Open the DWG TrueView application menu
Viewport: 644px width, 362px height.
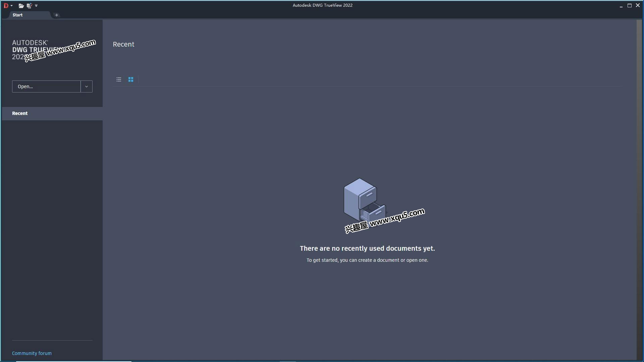(x=8, y=5)
